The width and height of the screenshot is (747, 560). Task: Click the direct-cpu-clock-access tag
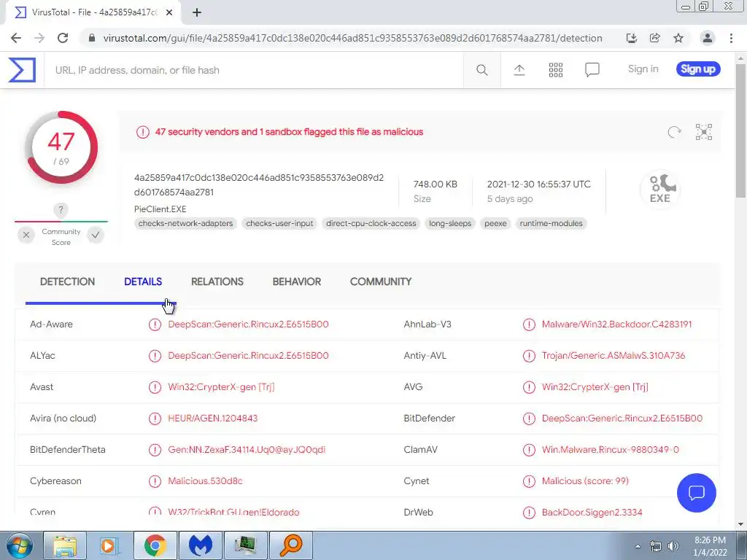[x=371, y=223]
